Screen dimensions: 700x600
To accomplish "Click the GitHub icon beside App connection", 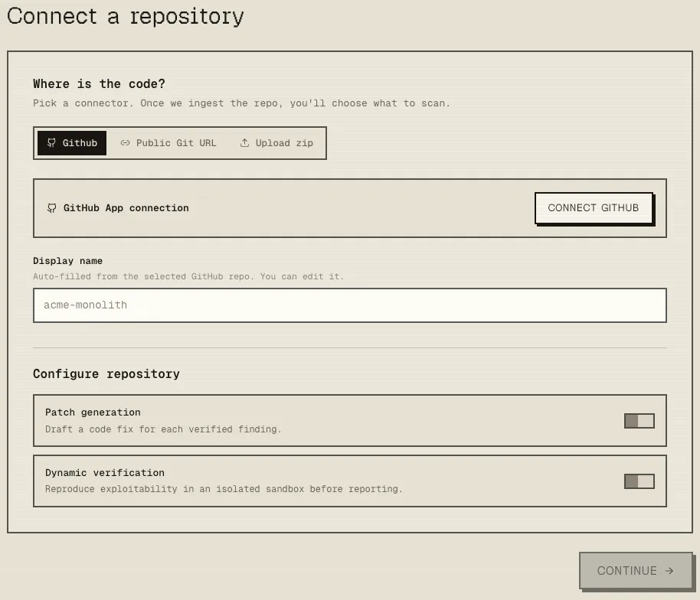I will [52, 208].
